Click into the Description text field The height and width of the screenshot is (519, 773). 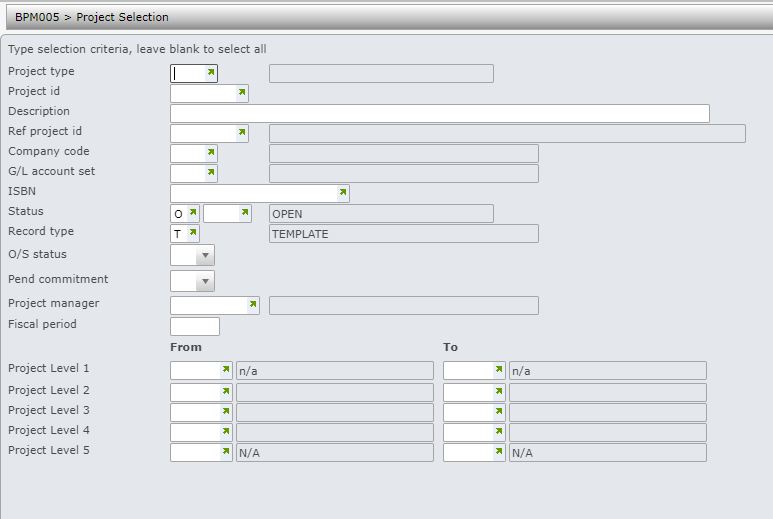tap(439, 113)
